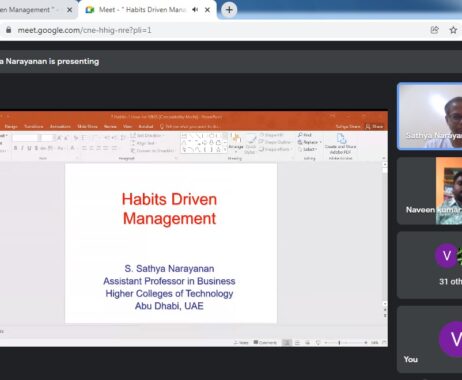Open the Animations ribbon tab
Screen dimensions: 462x380
pos(60,127)
